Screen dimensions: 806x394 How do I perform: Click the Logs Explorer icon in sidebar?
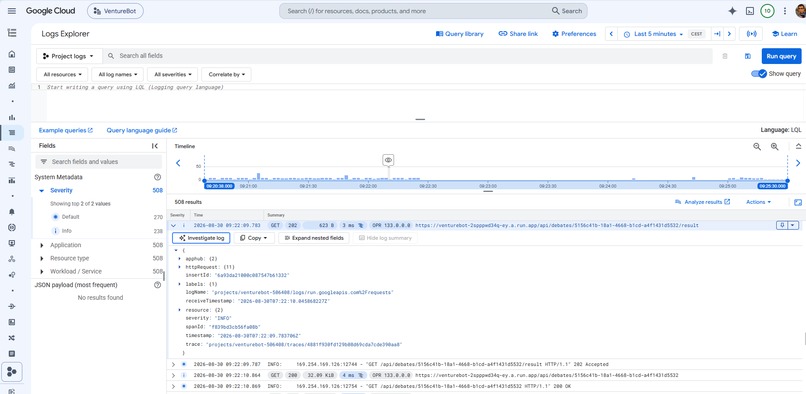click(12, 133)
